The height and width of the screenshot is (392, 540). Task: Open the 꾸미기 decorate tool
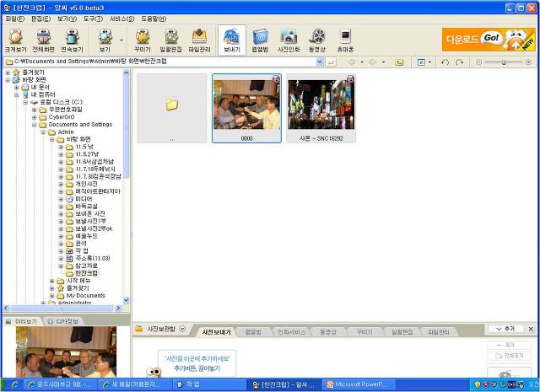pos(143,40)
